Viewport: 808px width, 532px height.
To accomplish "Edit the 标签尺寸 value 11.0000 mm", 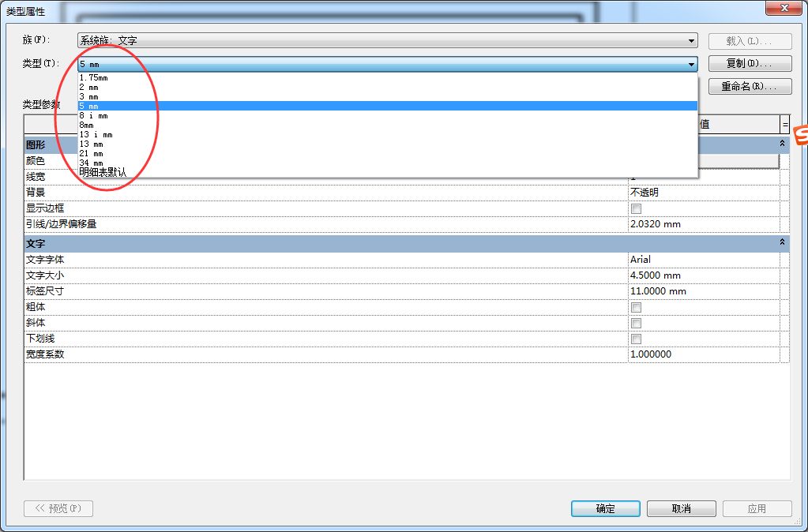I will [x=658, y=291].
